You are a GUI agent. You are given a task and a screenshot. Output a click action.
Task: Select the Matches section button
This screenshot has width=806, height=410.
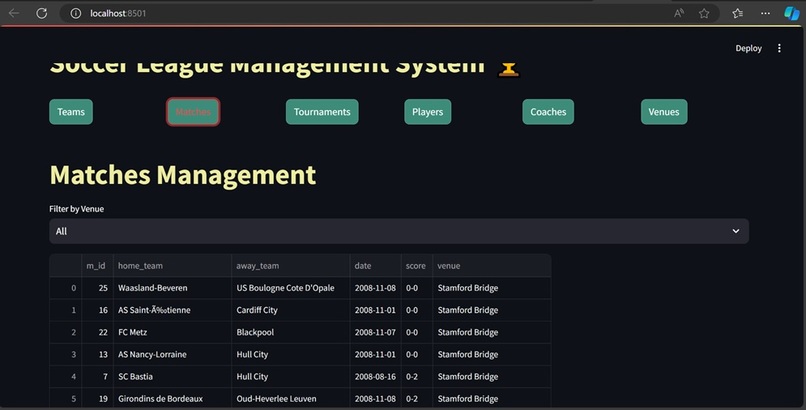193,112
